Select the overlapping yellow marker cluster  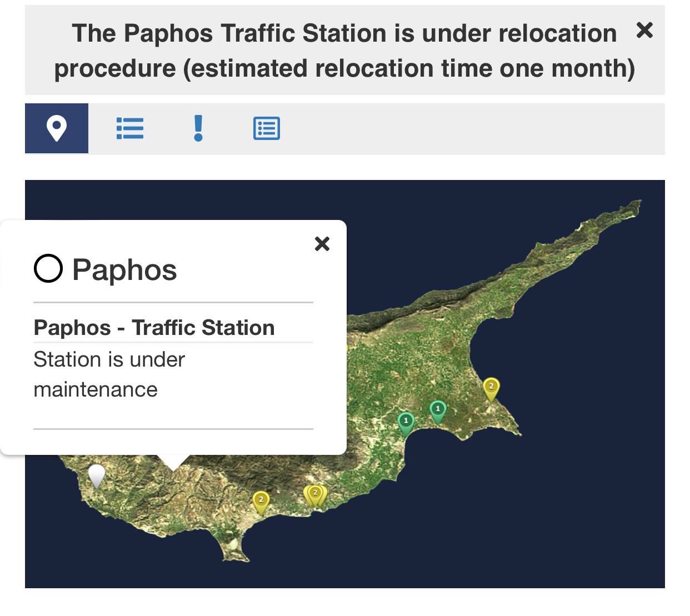(x=315, y=494)
